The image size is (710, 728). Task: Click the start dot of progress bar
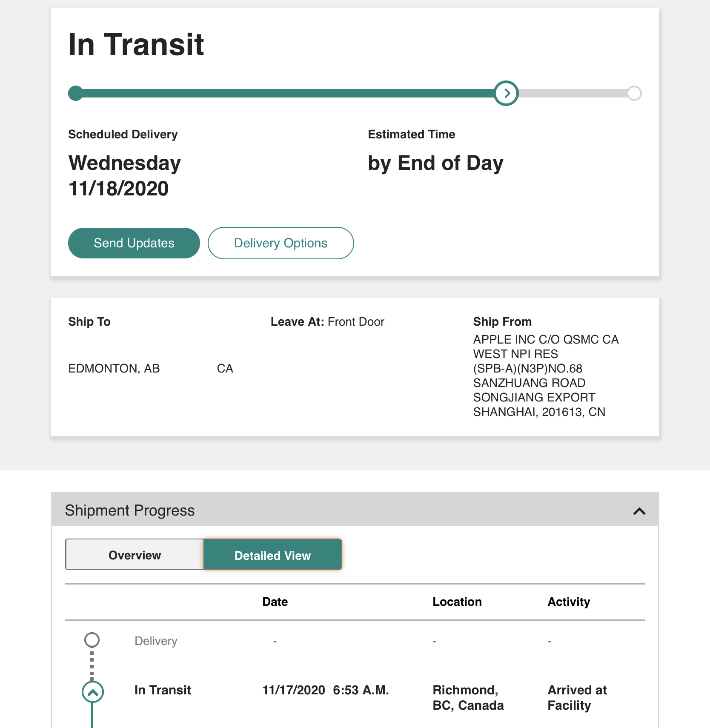pyautogui.click(x=76, y=93)
